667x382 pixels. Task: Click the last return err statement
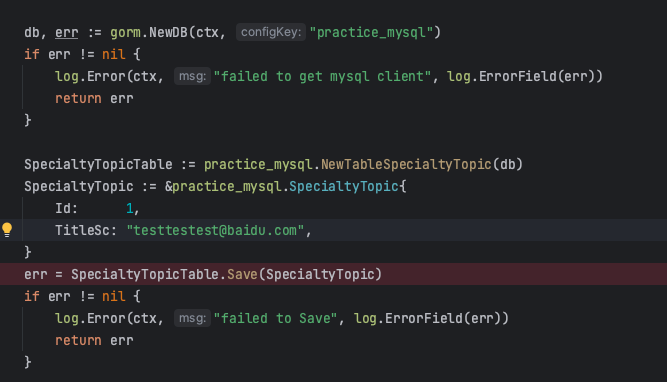[94, 341]
